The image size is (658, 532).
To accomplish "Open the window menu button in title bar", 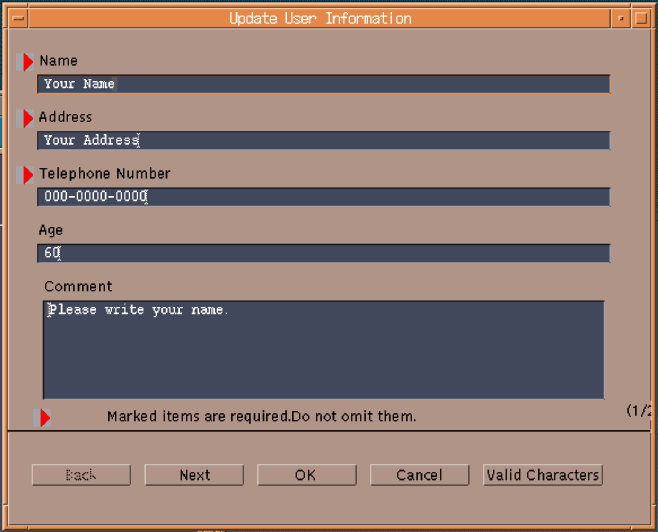I will pos(18,18).
